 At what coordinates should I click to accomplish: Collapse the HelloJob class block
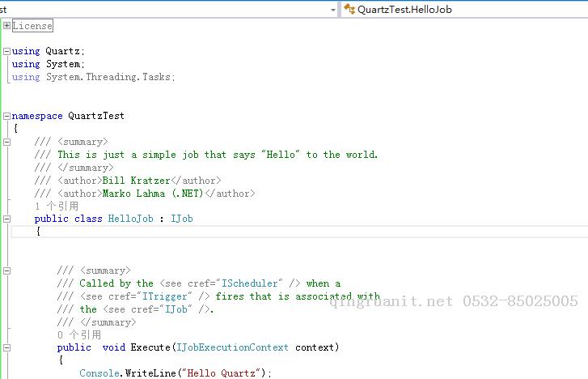[x=6, y=219]
